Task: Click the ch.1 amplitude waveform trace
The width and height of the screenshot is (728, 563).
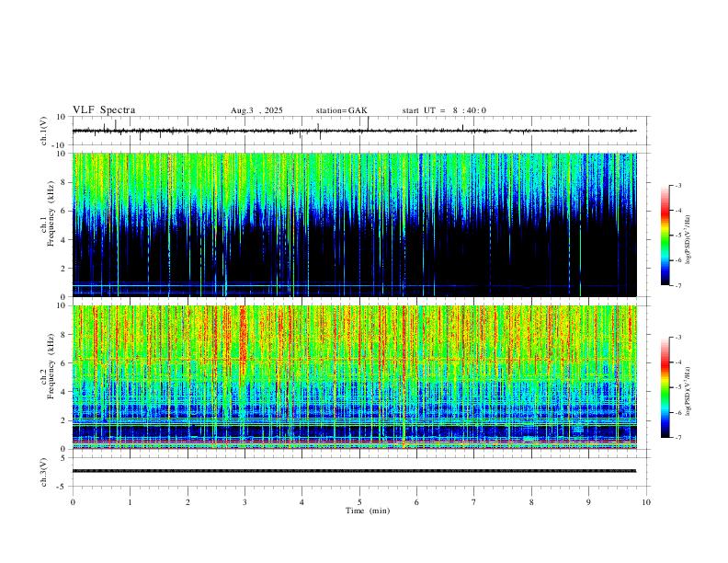Action: (354, 131)
